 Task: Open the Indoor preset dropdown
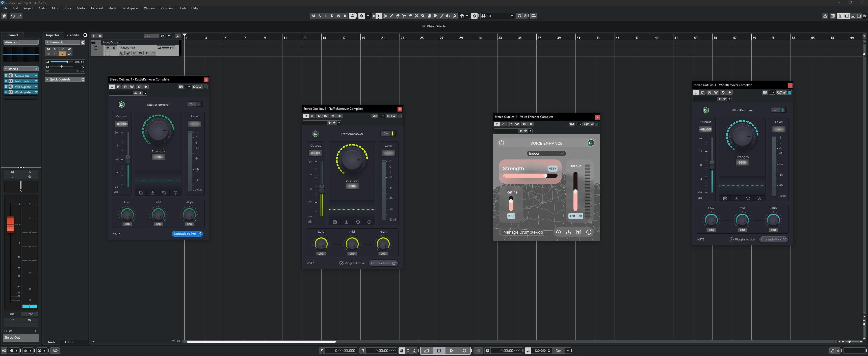click(x=546, y=154)
